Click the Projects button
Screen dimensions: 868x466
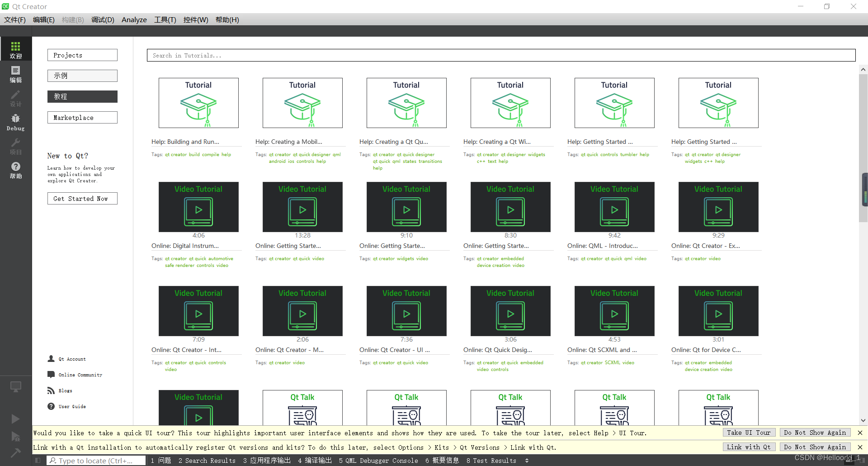[82, 55]
